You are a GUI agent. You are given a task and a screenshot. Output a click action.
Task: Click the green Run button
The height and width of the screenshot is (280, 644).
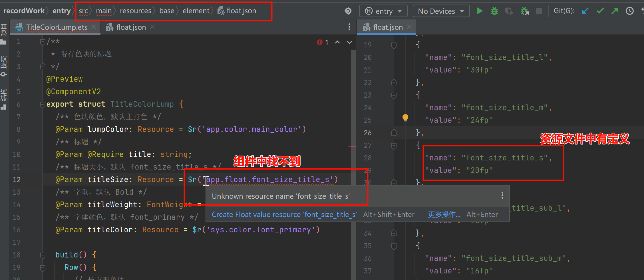coord(480,11)
